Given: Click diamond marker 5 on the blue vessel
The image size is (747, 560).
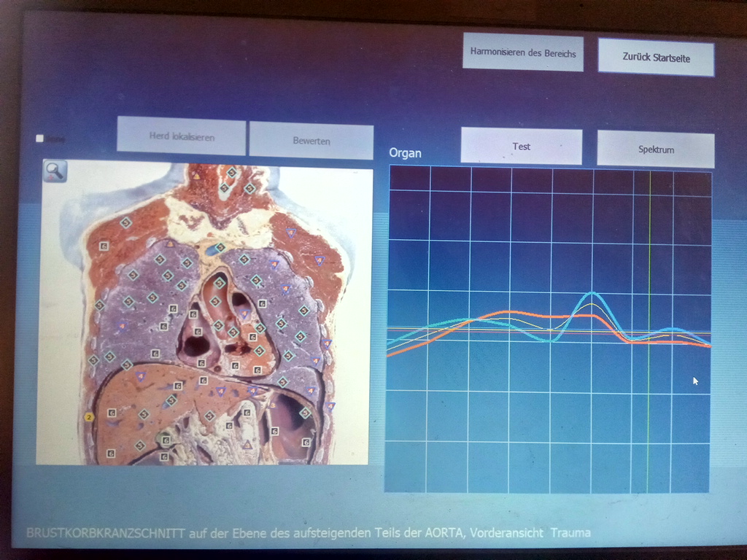Looking at the screenshot, I should click(220, 248).
